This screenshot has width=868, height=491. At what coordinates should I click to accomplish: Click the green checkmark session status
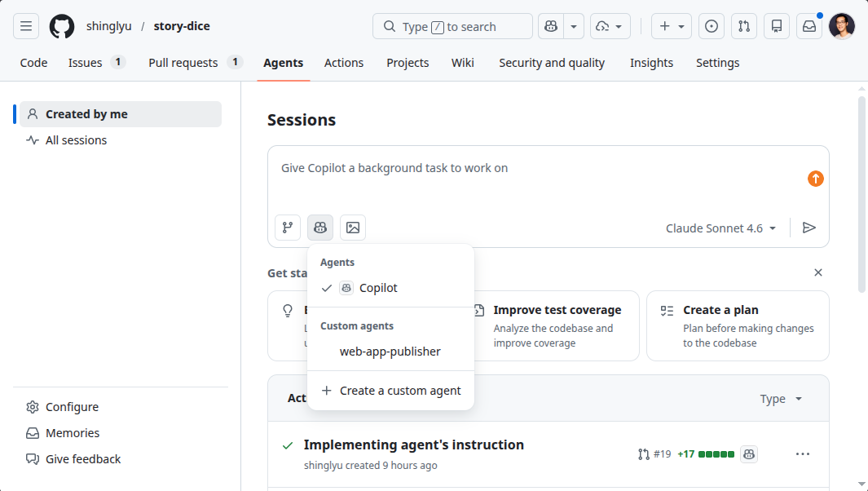pyautogui.click(x=288, y=445)
